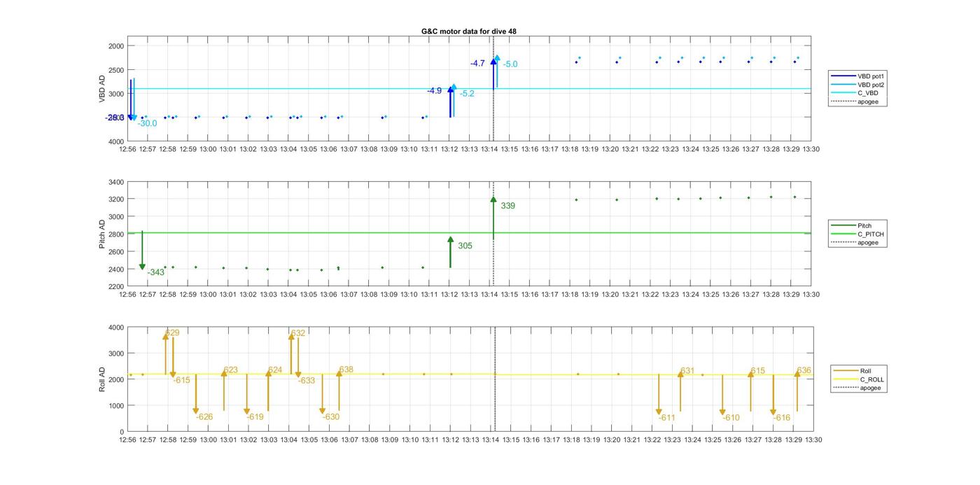Click the '-633' roll annotation

click(x=307, y=381)
